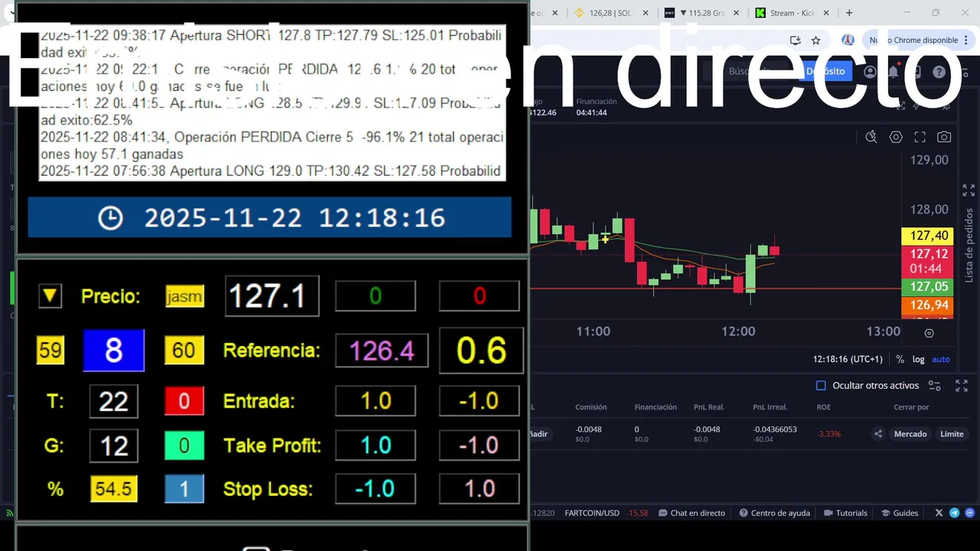Open Guides link
This screenshot has height=551, width=980.
pos(900,513)
